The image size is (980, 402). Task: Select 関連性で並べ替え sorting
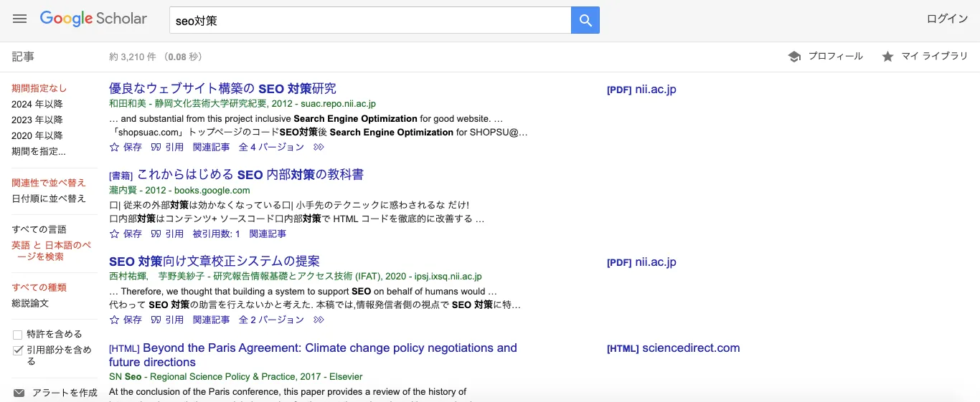pyautogui.click(x=49, y=183)
